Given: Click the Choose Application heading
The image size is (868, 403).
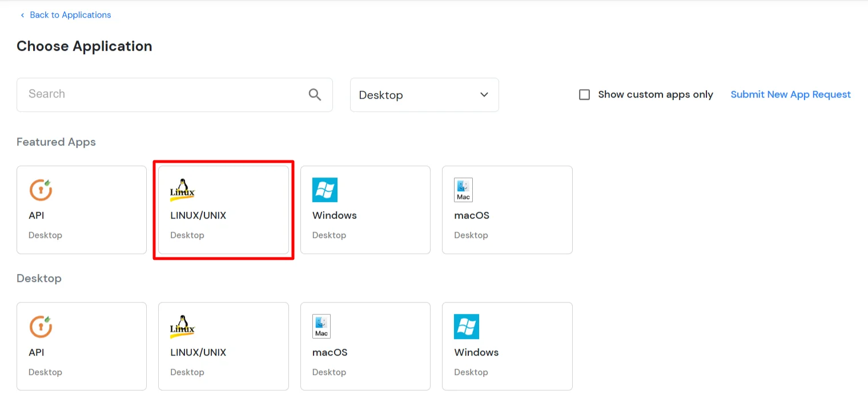Looking at the screenshot, I should [85, 46].
